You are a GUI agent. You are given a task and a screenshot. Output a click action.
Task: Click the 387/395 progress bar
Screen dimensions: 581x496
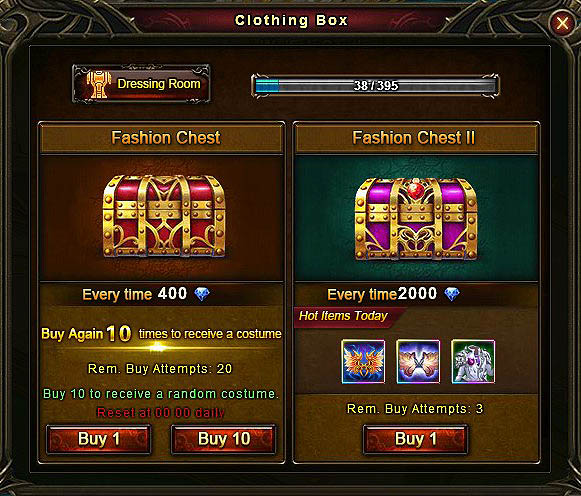click(375, 86)
